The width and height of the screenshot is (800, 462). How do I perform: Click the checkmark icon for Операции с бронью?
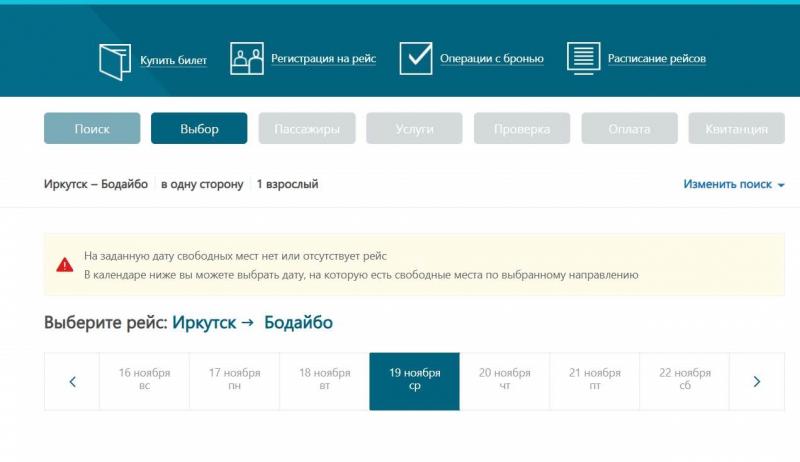pyautogui.click(x=416, y=59)
